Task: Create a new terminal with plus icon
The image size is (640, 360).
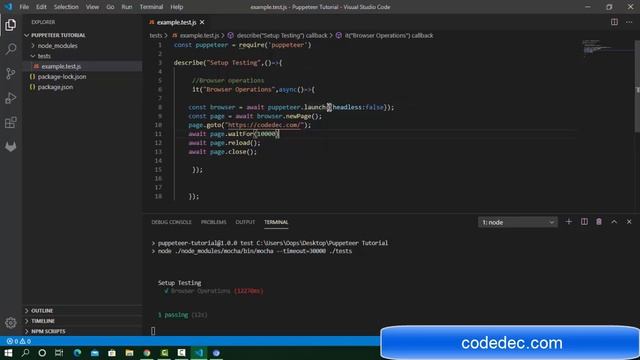Action: point(569,222)
